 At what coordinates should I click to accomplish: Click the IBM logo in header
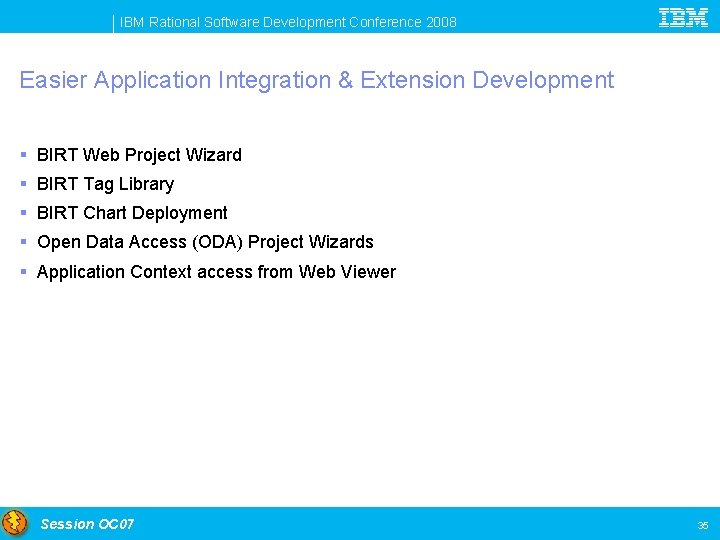[683, 18]
